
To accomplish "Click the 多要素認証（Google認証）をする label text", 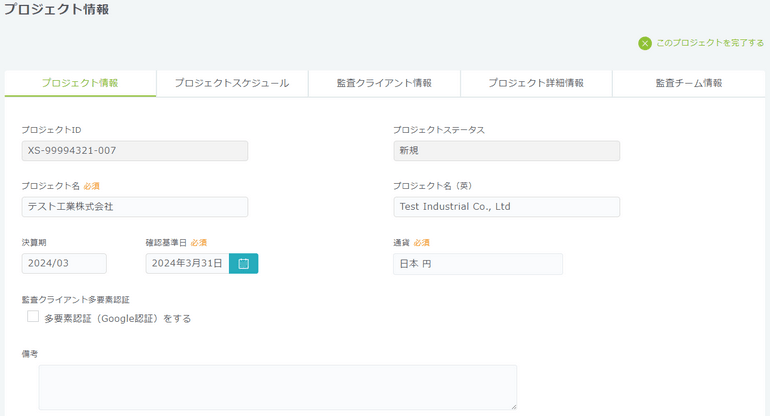I will pyautogui.click(x=117, y=318).
